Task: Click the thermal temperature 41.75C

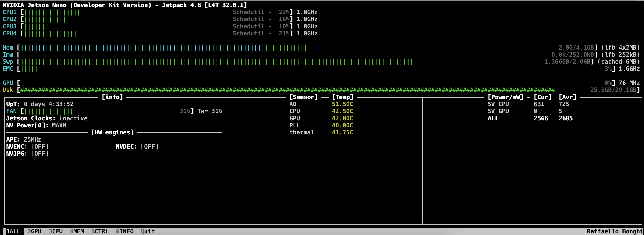Action: (342, 132)
